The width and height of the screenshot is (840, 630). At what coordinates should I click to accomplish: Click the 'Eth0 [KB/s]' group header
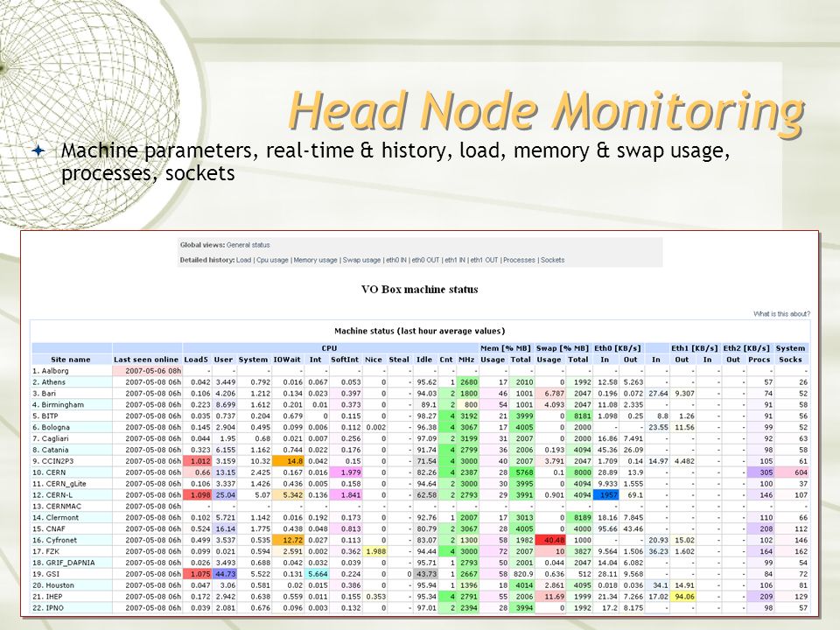(x=617, y=348)
